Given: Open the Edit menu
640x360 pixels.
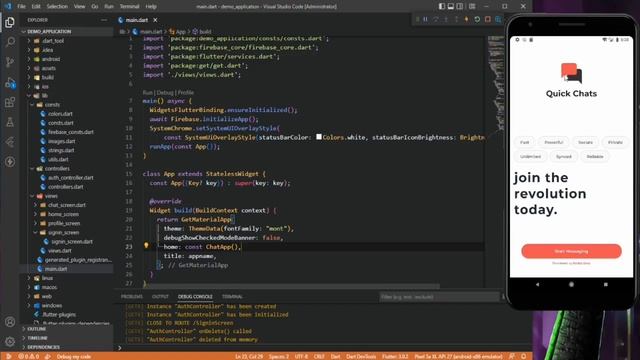Looking at the screenshot, I should point(36,6).
